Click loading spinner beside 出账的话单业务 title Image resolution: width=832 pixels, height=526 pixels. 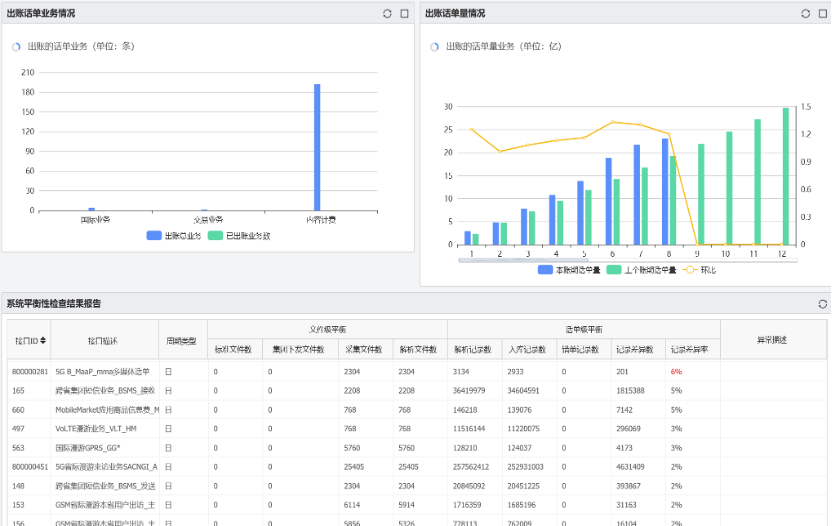click(16, 47)
